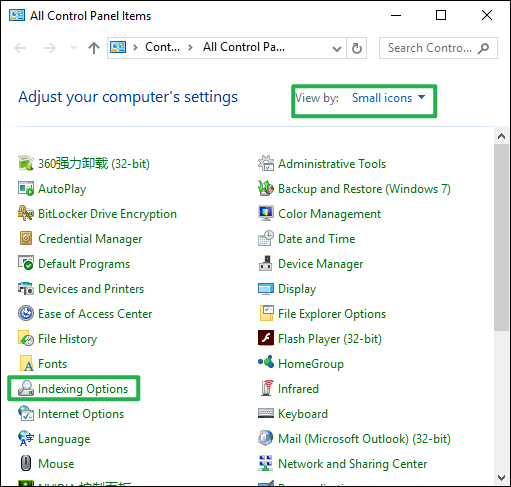511x487 pixels.
Task: Open the Default Programs link
Action: (x=84, y=264)
